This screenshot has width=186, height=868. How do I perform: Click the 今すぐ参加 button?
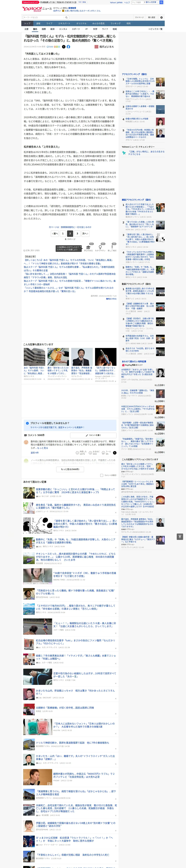coord(82,2)
